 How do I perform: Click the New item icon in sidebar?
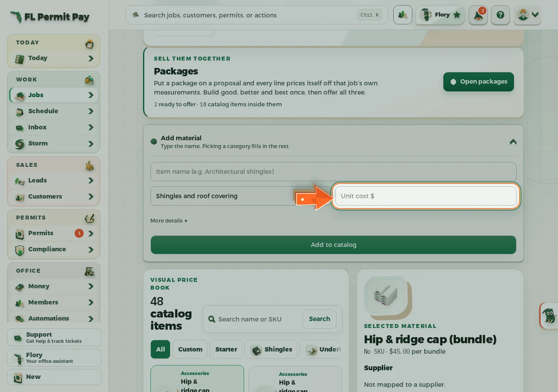tap(18, 378)
